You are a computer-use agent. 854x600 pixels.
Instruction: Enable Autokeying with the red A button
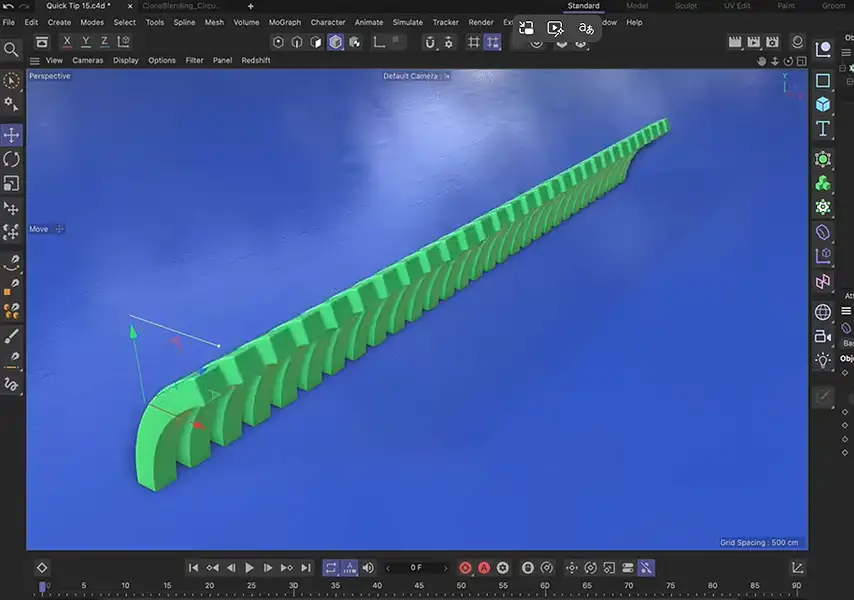click(x=484, y=567)
